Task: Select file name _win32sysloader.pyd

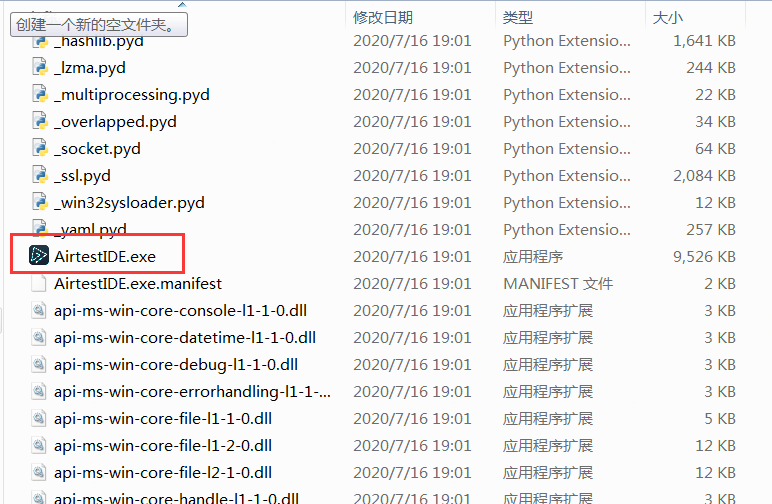Action: tap(129, 203)
